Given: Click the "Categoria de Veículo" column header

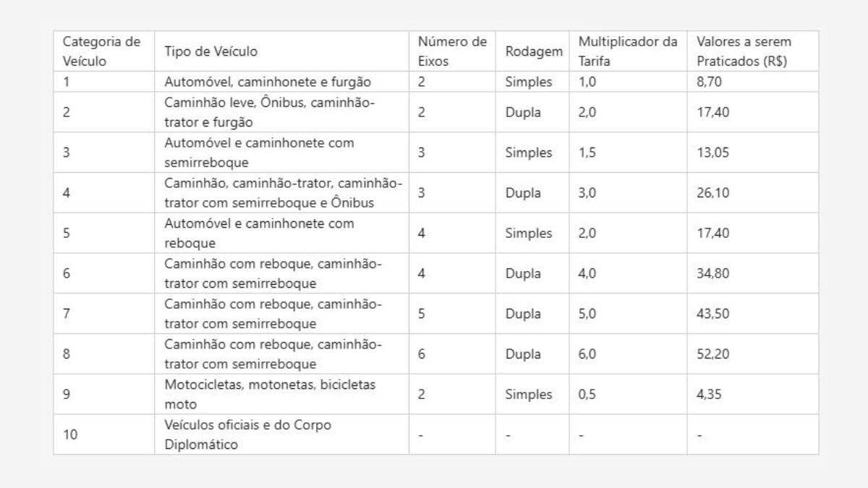Looking at the screenshot, I should click(101, 51).
